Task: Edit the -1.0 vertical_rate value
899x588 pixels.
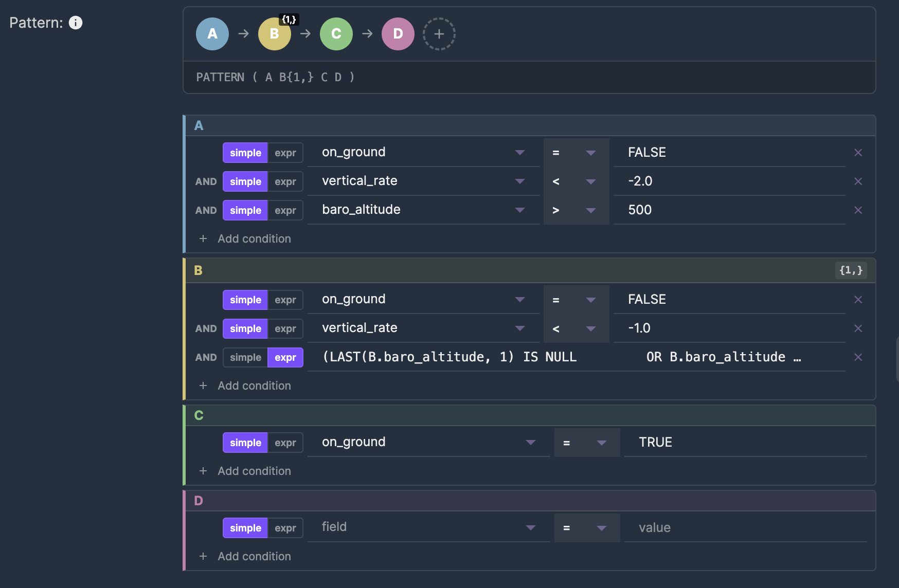Action: pyautogui.click(x=729, y=328)
